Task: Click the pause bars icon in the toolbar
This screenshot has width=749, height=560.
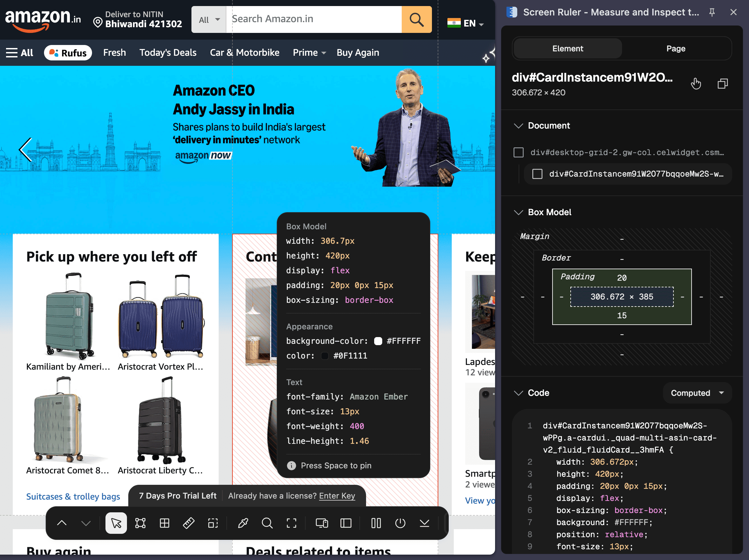Action: pyautogui.click(x=376, y=523)
